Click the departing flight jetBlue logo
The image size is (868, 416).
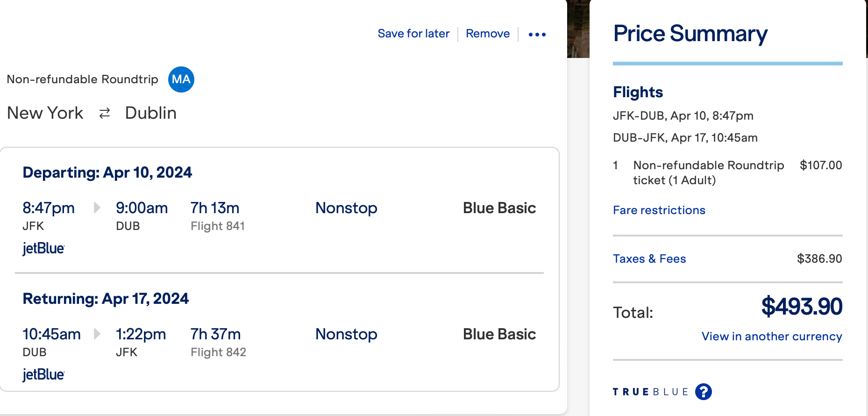43,248
